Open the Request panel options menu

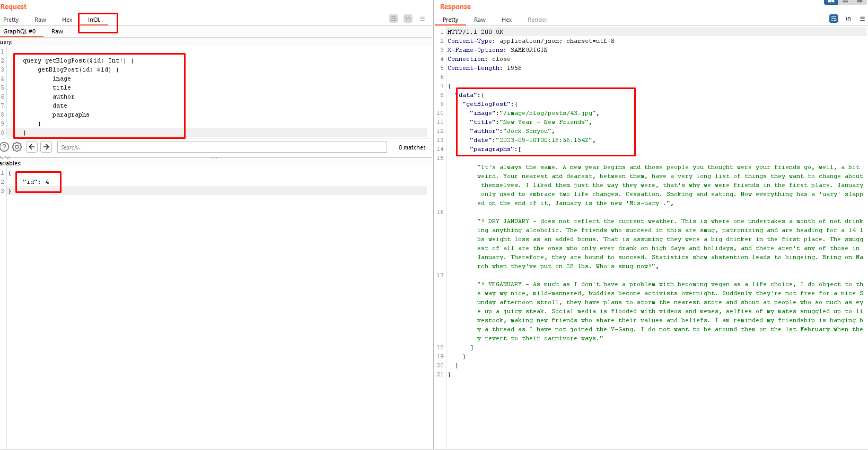point(423,19)
